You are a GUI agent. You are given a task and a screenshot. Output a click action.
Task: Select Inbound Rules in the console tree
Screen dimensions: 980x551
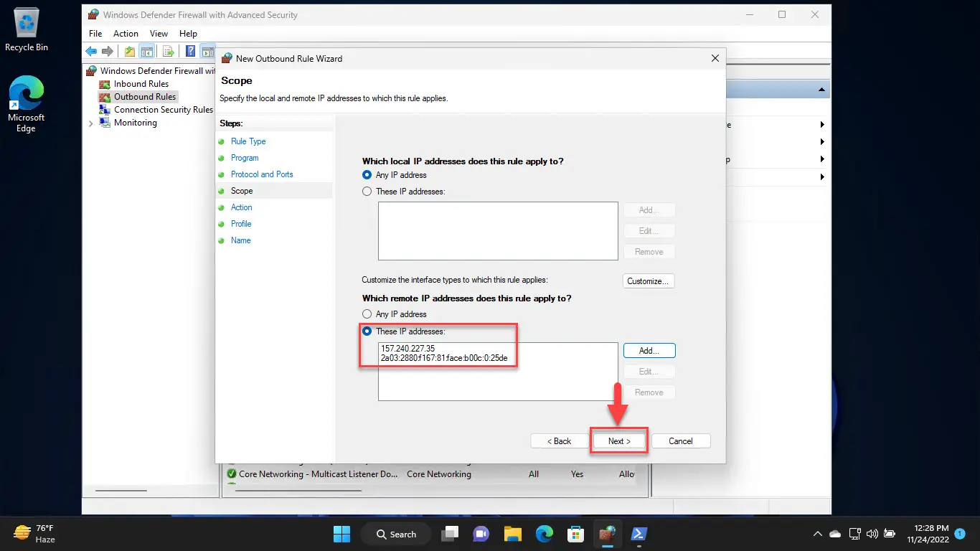(141, 84)
